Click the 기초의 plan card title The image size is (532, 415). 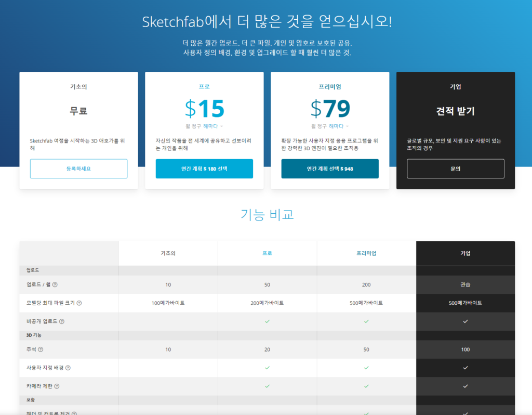(x=79, y=87)
